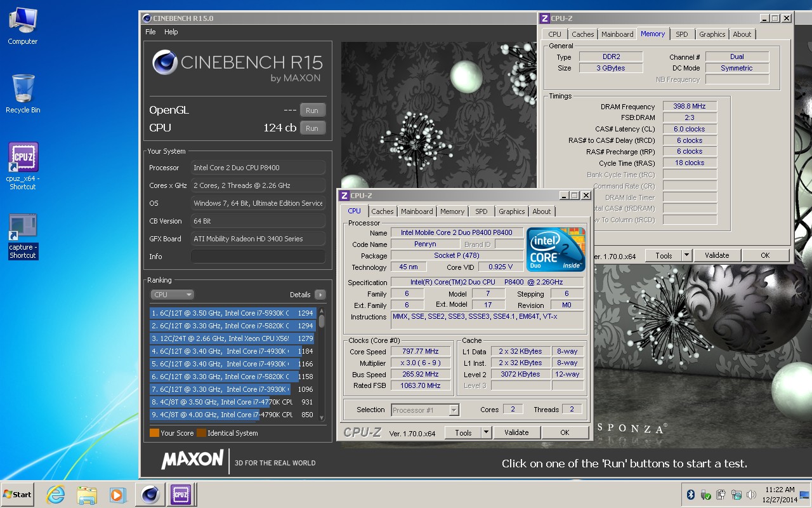This screenshot has width=812, height=508.
Task: Click the ranking list scroll down arrow
Action: (322, 417)
